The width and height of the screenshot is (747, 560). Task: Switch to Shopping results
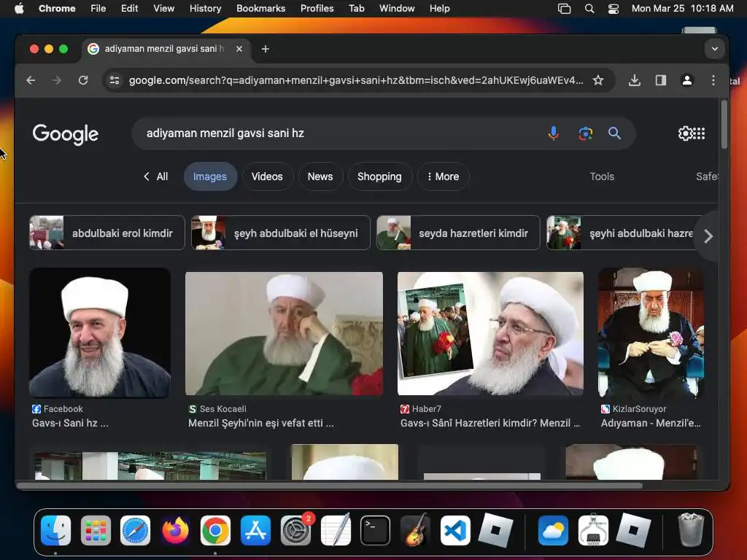(379, 176)
